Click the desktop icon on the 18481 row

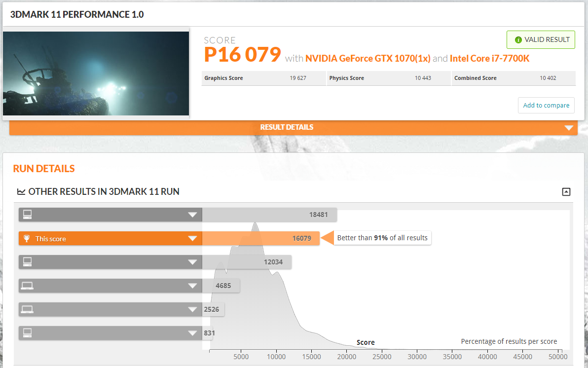pos(27,215)
